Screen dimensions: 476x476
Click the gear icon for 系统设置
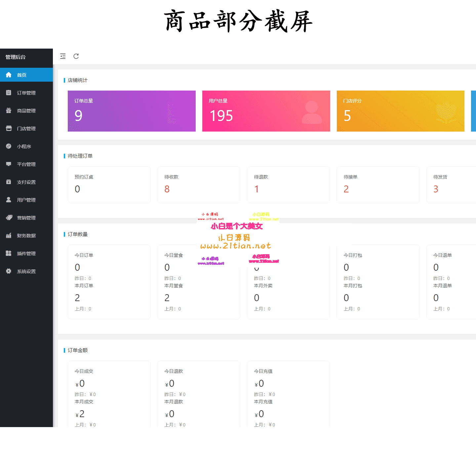(9, 271)
